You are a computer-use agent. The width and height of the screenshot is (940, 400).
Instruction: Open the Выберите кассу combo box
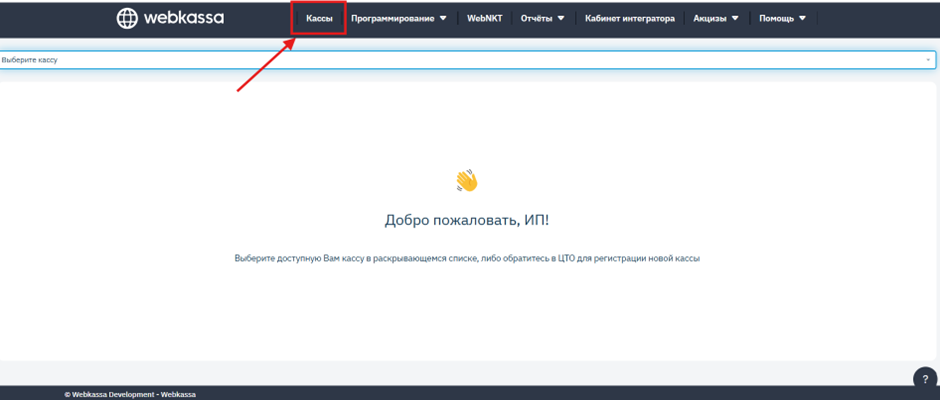tap(468, 60)
